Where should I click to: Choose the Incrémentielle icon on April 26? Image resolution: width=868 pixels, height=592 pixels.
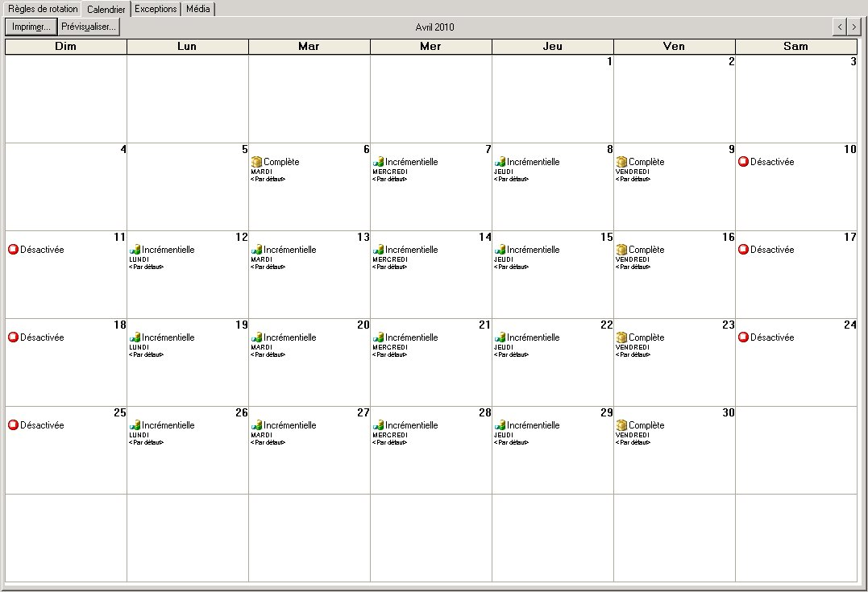(x=135, y=425)
